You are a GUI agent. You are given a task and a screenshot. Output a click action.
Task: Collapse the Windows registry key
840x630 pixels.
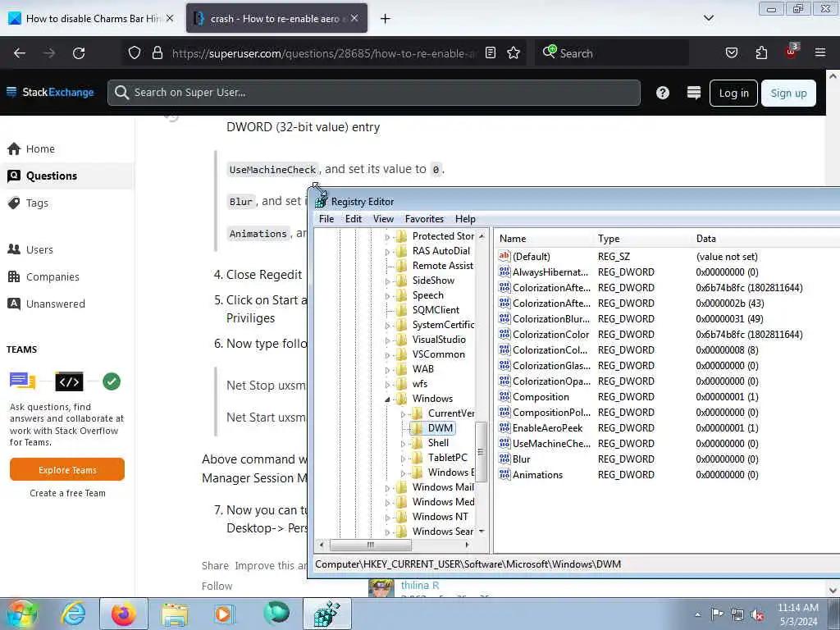387,399
